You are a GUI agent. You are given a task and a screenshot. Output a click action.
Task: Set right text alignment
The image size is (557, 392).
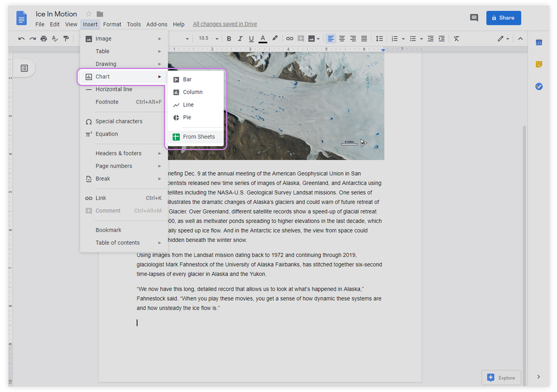(353, 39)
